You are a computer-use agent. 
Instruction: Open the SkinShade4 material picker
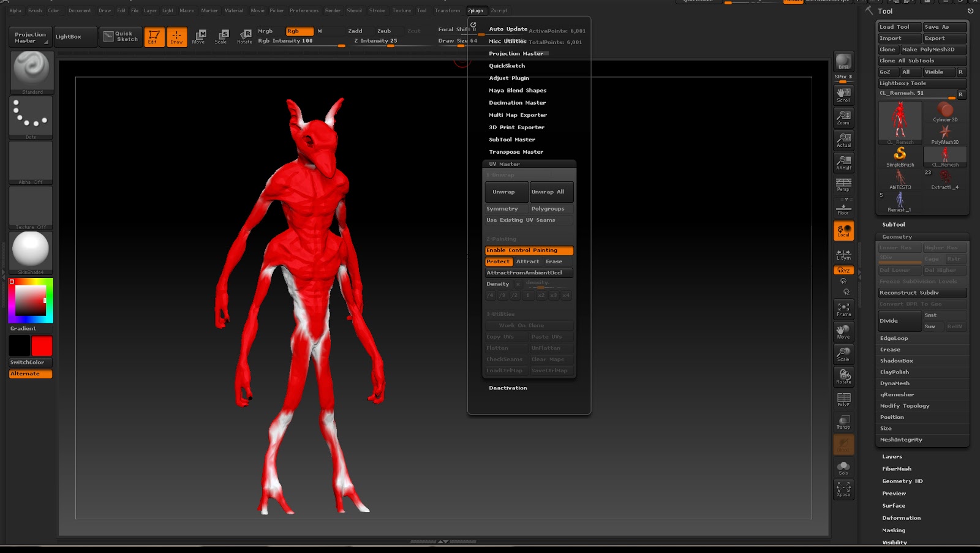tap(31, 253)
